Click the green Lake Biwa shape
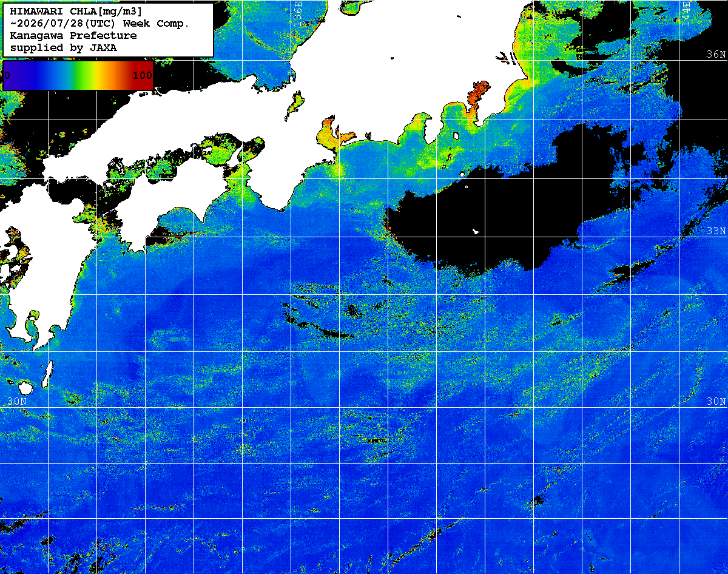 point(297,103)
